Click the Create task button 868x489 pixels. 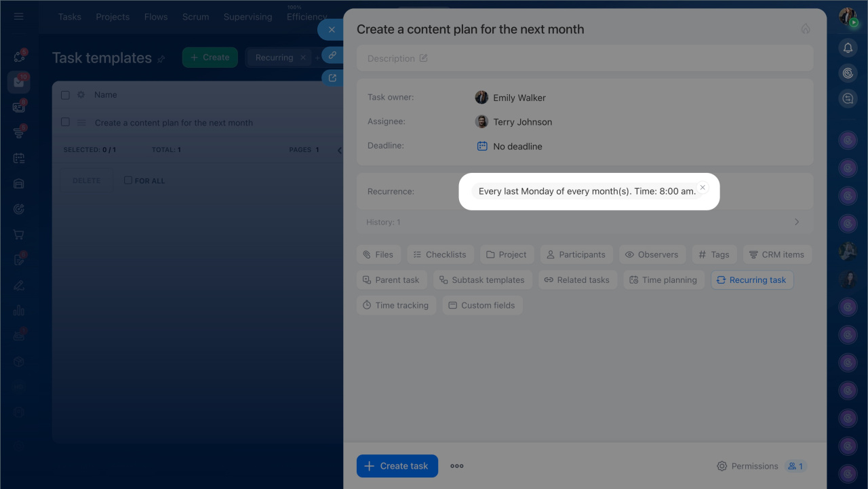[397, 466]
